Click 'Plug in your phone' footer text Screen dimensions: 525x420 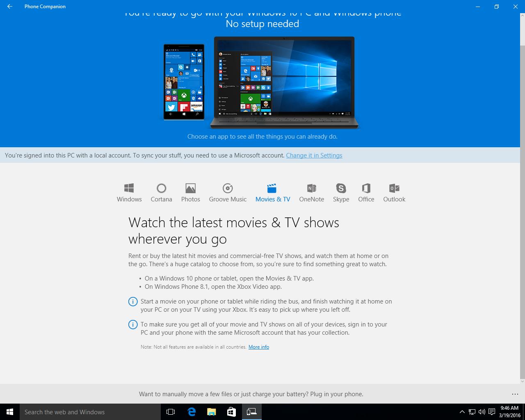[337, 394]
